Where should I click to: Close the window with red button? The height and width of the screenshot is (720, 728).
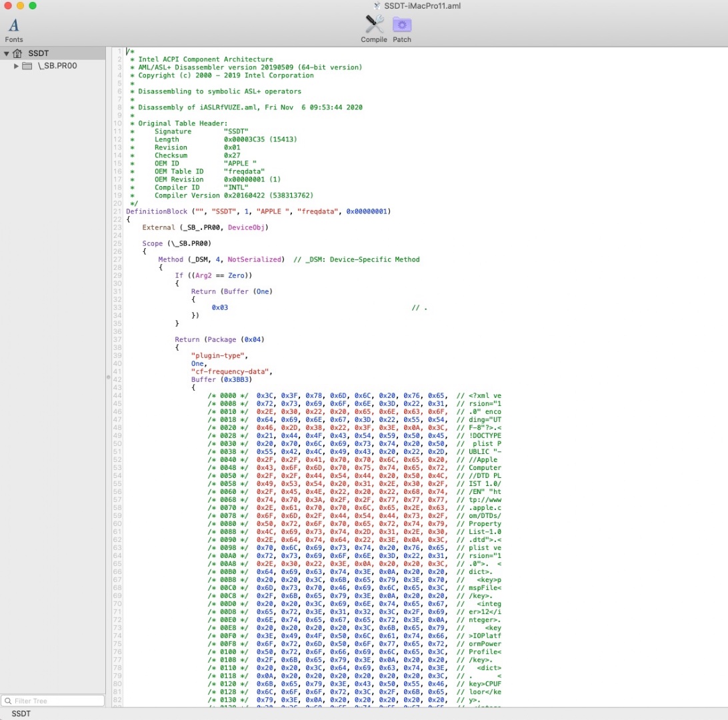click(x=7, y=6)
